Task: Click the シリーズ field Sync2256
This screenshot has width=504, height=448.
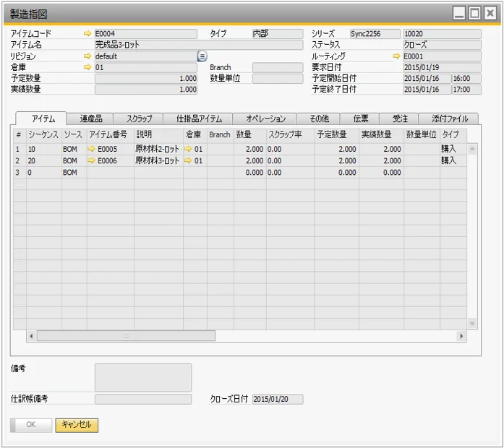Action: point(375,34)
